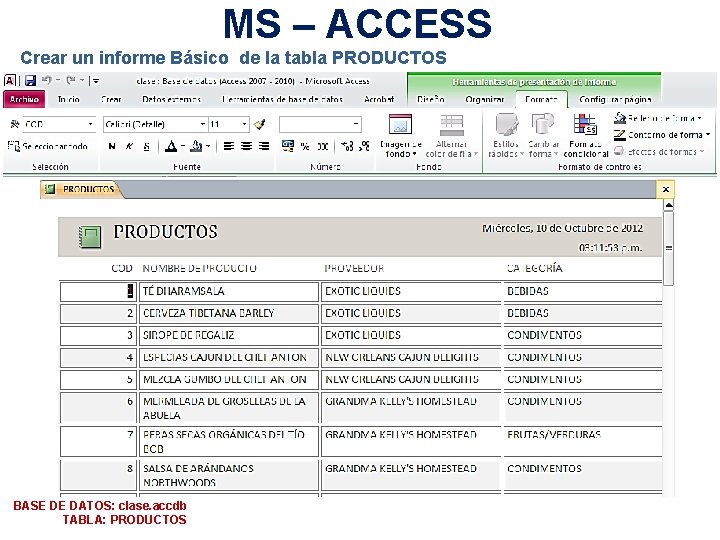The width and height of the screenshot is (720, 540).
Task: Expand the Calibri (Detalle) font dropdown
Action: 202,124
